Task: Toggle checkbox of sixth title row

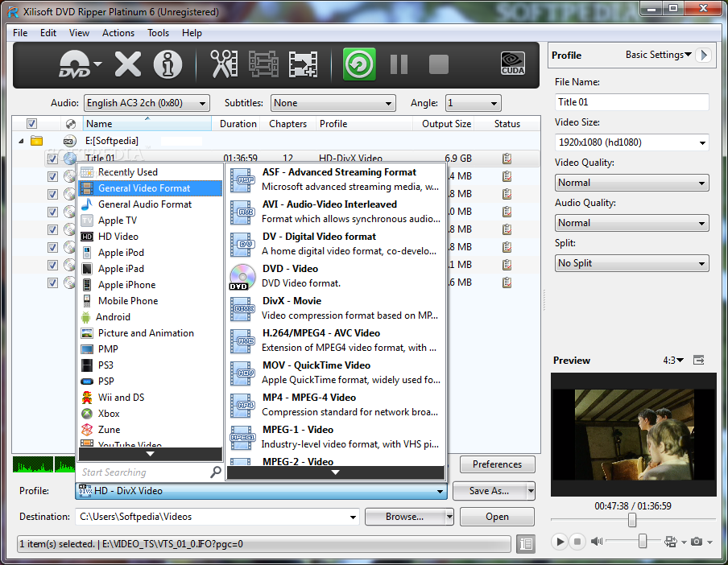Action: pyautogui.click(x=52, y=247)
